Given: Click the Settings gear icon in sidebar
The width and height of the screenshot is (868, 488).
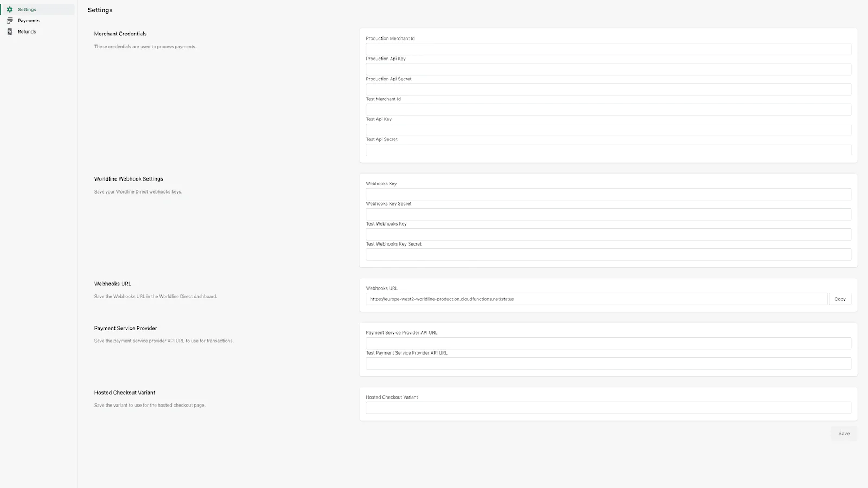Looking at the screenshot, I should click(x=10, y=10).
